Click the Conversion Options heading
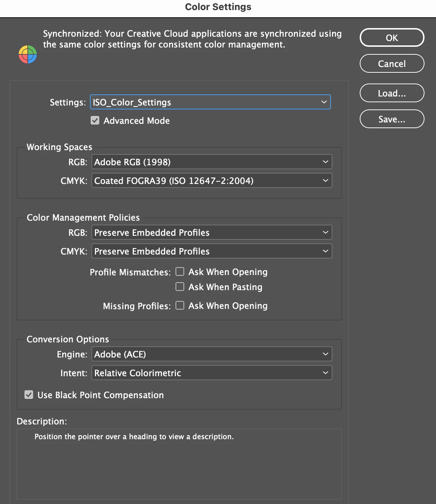 (68, 339)
